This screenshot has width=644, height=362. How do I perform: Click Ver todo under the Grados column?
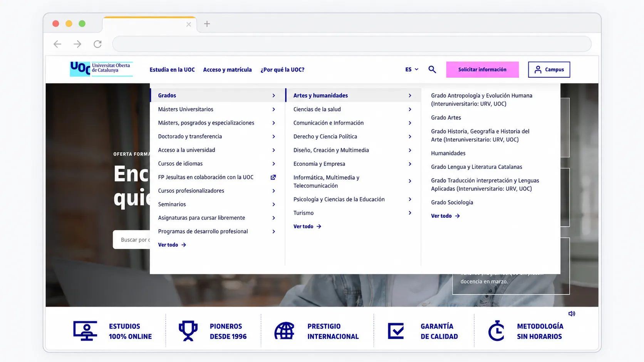[x=172, y=245]
